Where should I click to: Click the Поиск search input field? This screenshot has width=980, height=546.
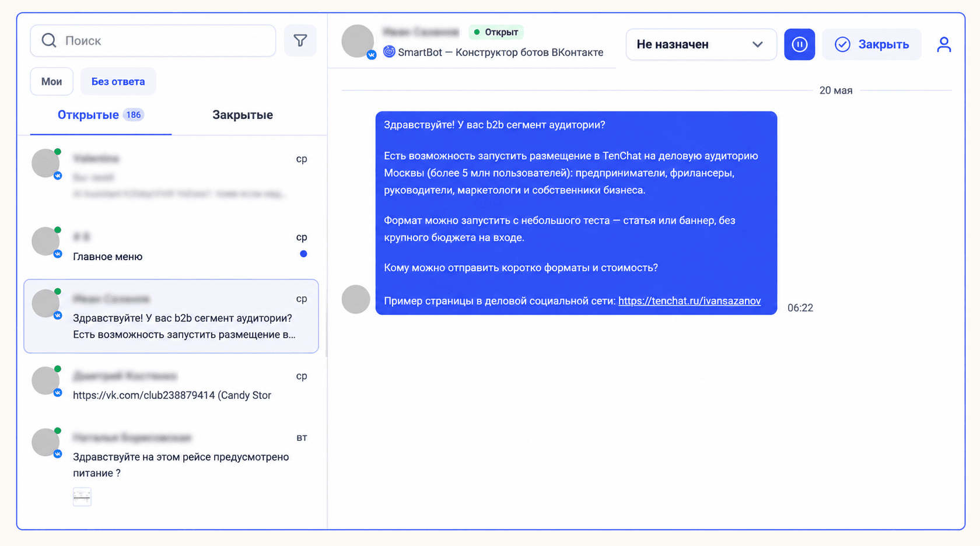pos(153,40)
